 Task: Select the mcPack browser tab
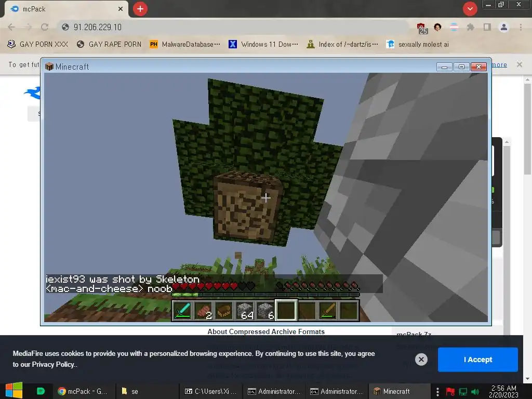coord(66,9)
